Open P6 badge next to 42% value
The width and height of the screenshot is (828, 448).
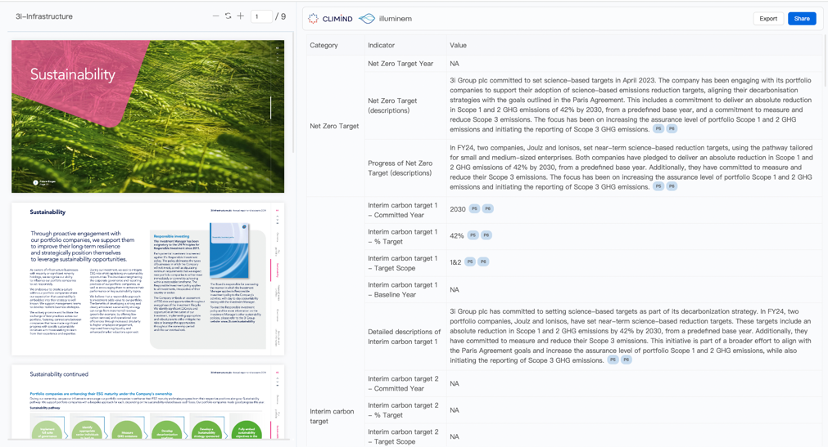point(486,236)
